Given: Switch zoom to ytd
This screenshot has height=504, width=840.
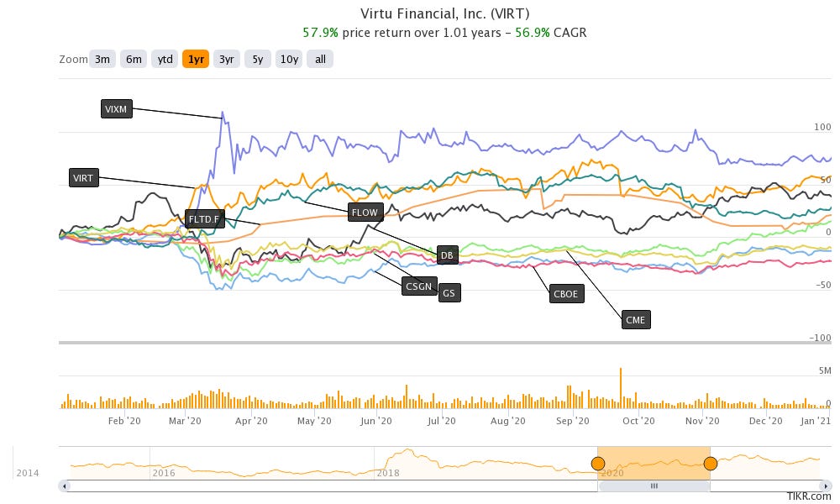Looking at the screenshot, I should pyautogui.click(x=165, y=59).
